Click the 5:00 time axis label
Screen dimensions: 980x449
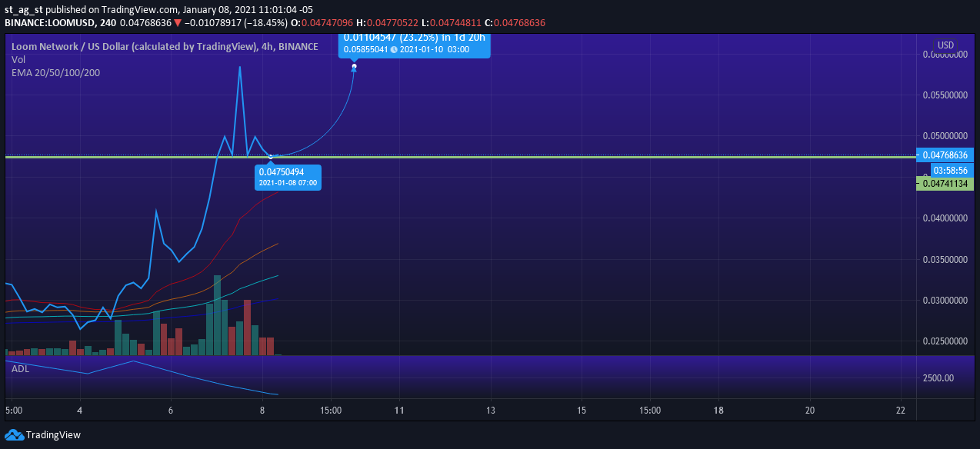[x=14, y=411]
